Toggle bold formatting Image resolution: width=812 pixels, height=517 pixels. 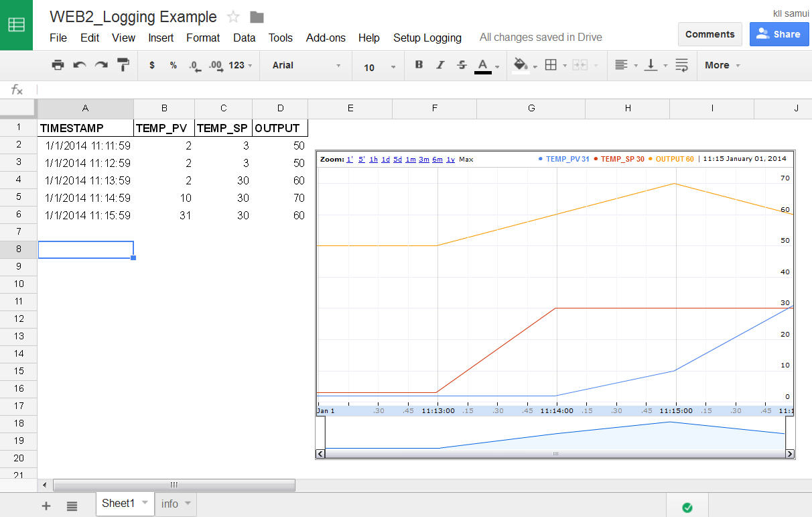419,65
